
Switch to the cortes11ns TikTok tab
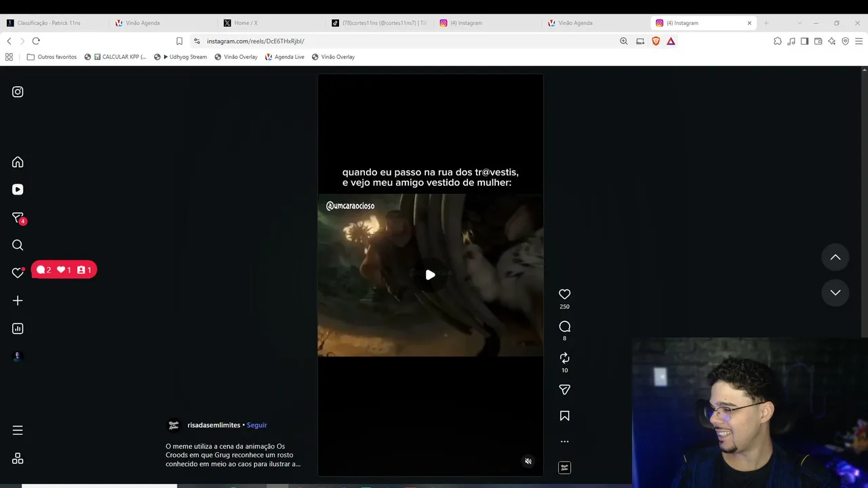(380, 23)
